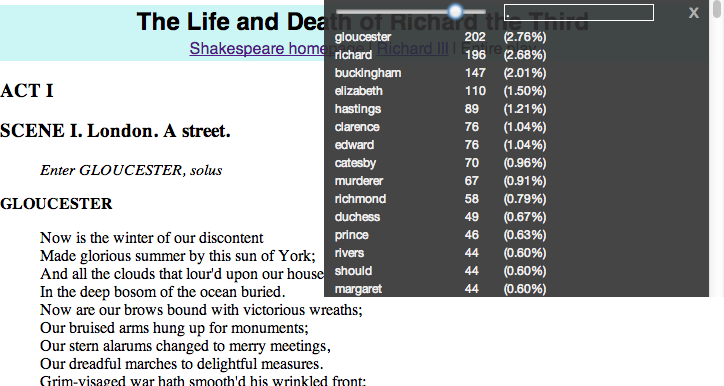Click the count 196 for richard
Screen dimensions: 724x386
pyautogui.click(x=475, y=55)
